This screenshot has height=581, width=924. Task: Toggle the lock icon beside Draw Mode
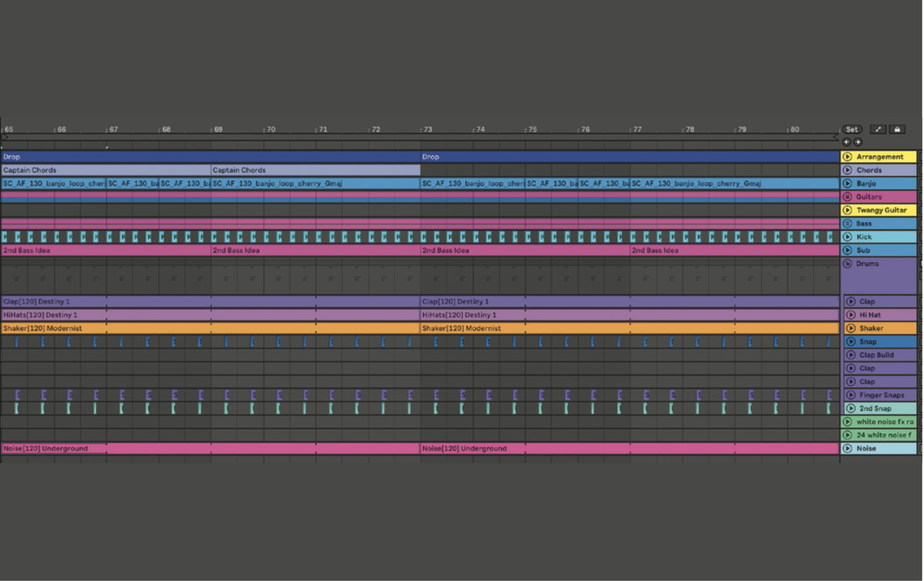[897, 129]
